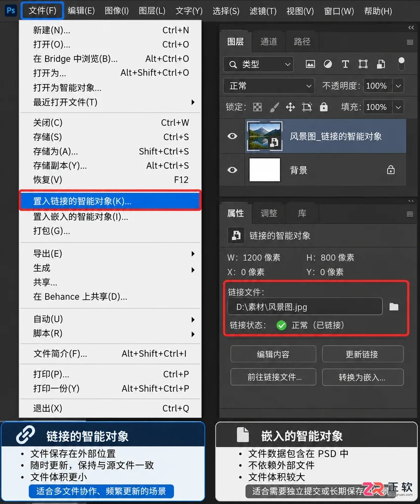Open the 属性 panel options menu icon
The image size is (420, 504).
(410, 214)
